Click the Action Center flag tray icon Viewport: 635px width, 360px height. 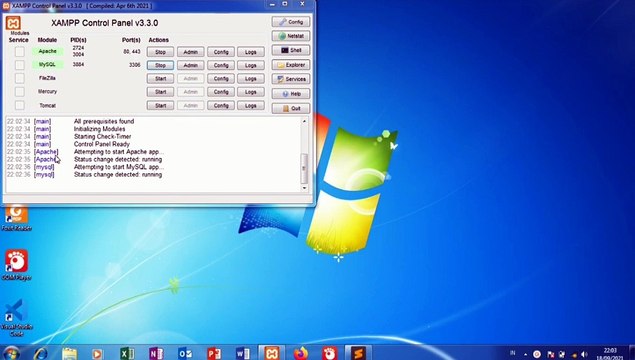point(551,354)
